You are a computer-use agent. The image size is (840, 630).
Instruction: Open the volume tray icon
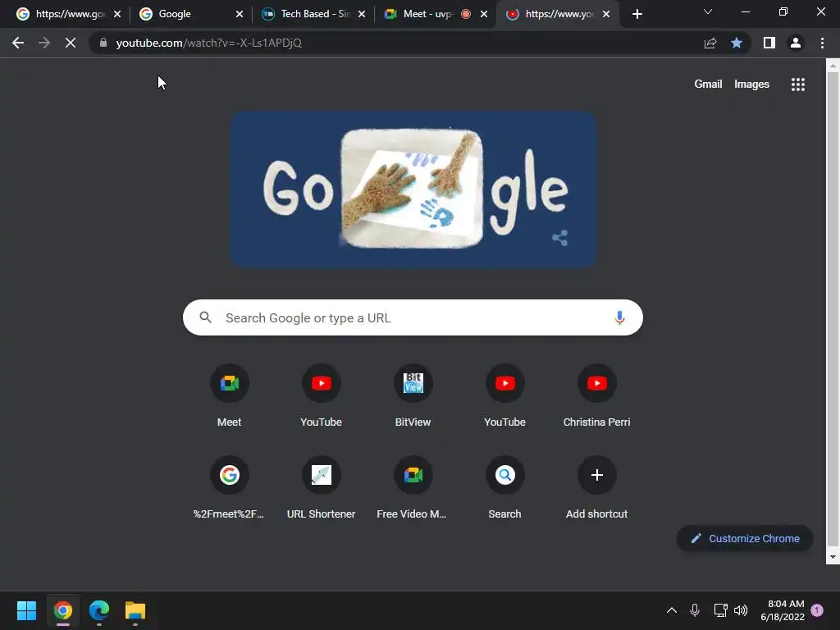pyautogui.click(x=741, y=610)
